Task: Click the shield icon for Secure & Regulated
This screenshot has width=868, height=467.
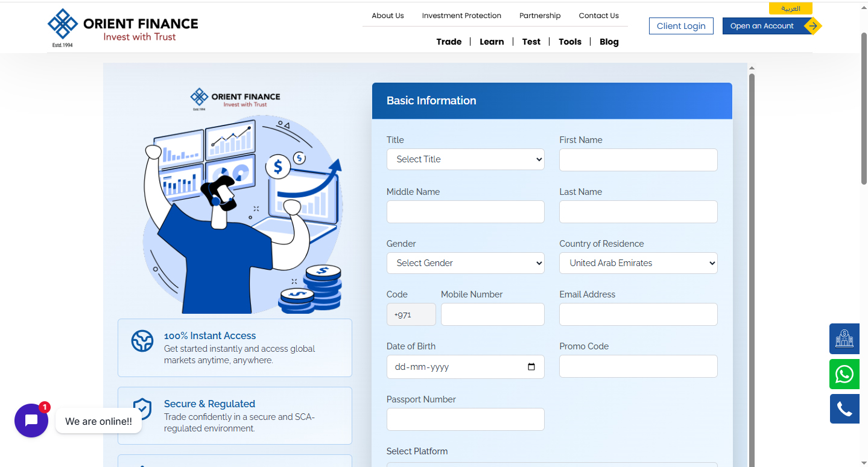Action: pyautogui.click(x=142, y=409)
